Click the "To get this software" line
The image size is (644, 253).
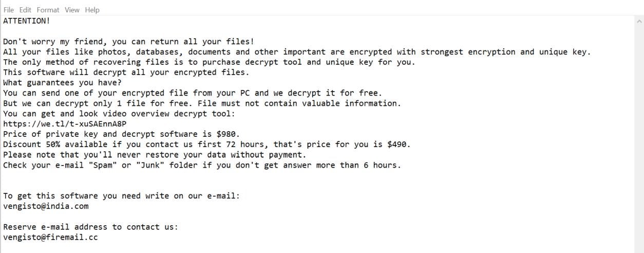121,196
